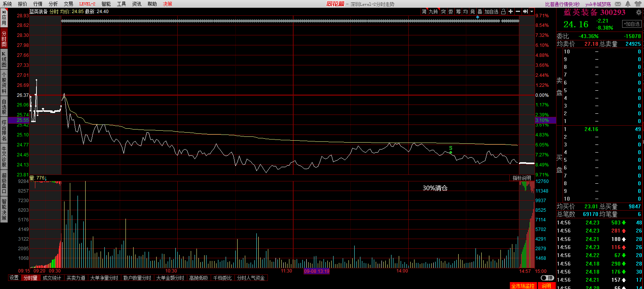The height and width of the screenshot is (289, 644).
Task: Click the 简 chart toolbar button
Action: click(x=424, y=12)
